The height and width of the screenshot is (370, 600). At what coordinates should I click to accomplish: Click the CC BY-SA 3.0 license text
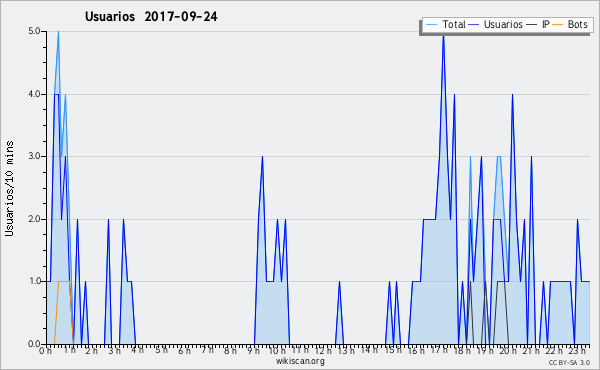[569, 362]
